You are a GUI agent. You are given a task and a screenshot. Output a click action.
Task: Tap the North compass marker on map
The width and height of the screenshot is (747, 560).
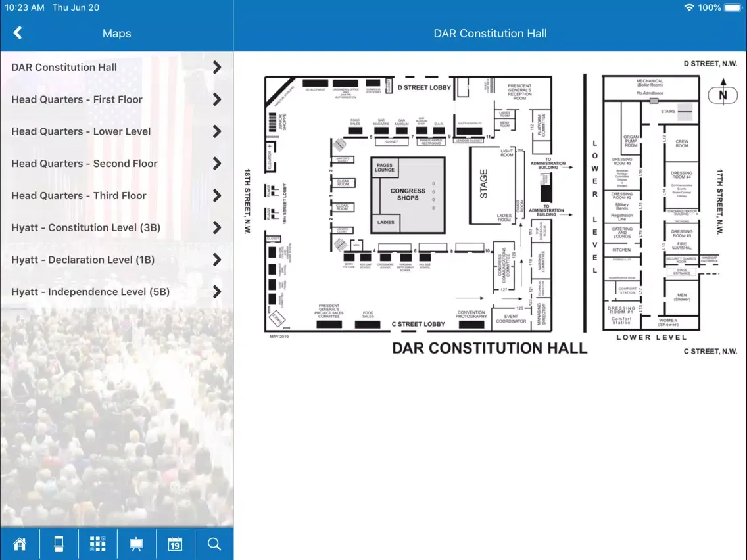pos(723,95)
